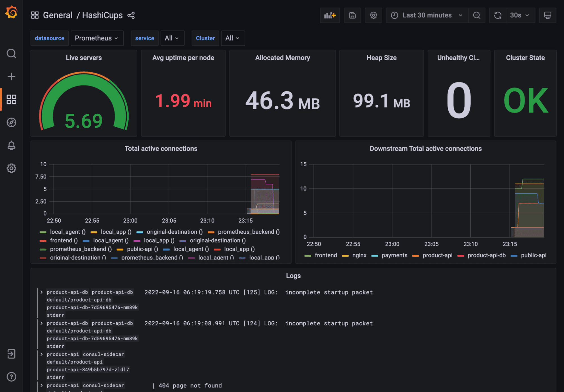This screenshot has height=392, width=564.
Task: Open the Dashboards panel icon
Action: point(12,100)
